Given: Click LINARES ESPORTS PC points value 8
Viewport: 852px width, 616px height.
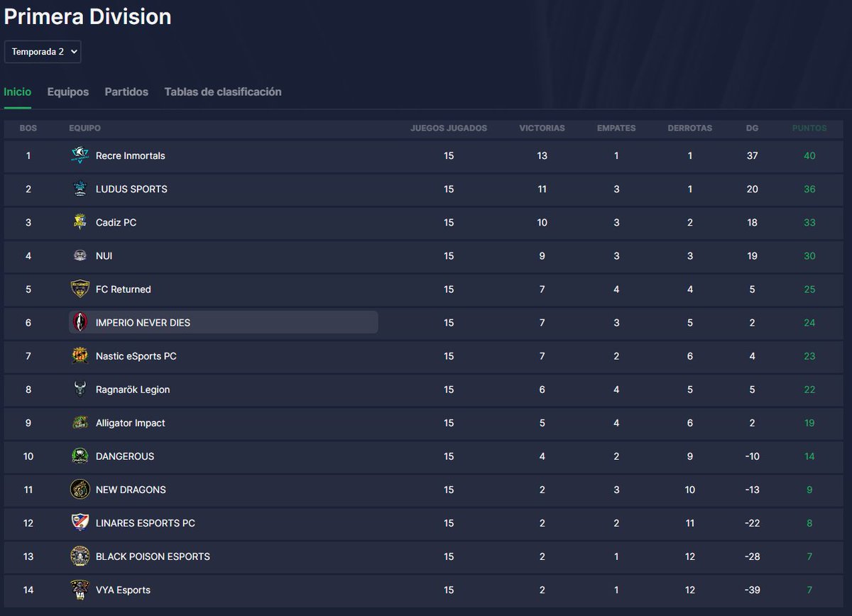Looking at the screenshot, I should [x=809, y=522].
